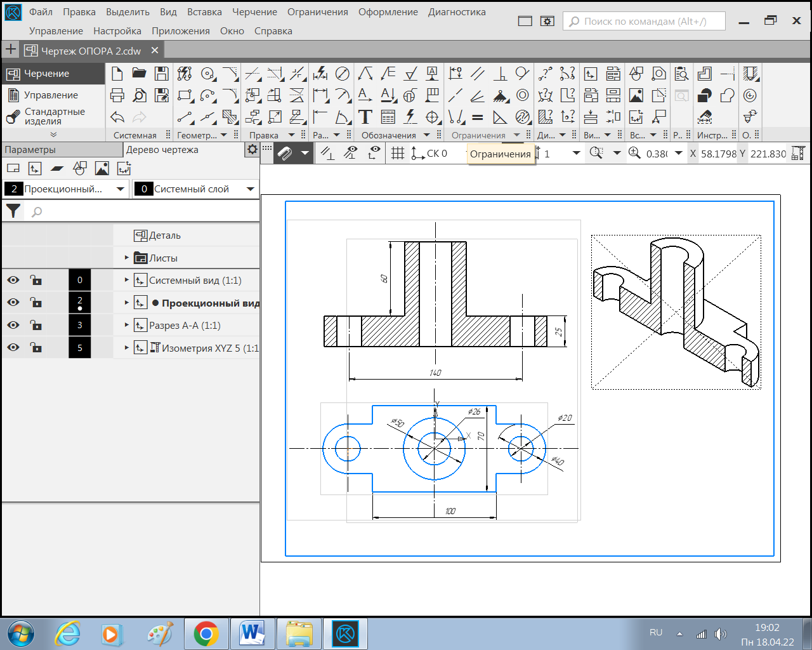The width and height of the screenshot is (812, 650).
Task: Open file folder icon in toolbar
Action: click(139, 74)
